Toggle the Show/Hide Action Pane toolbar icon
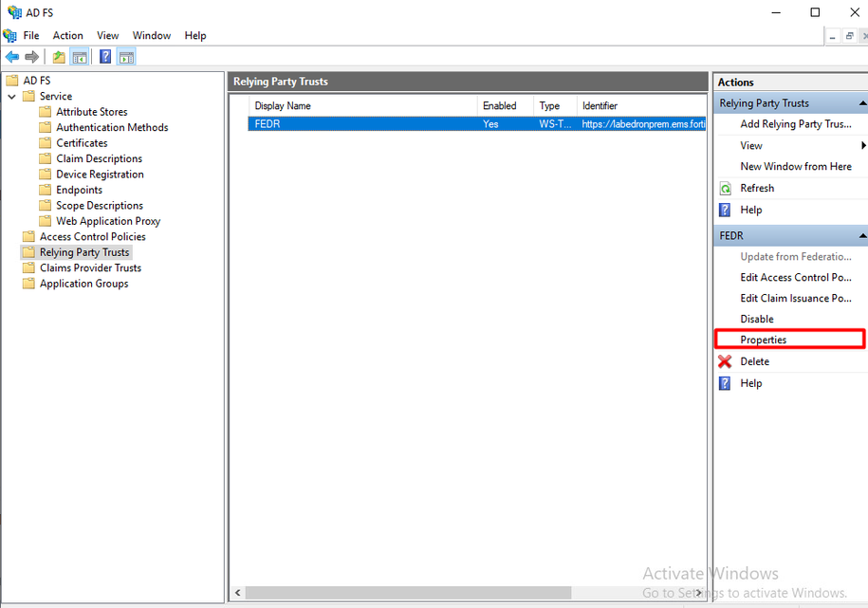 (126, 57)
